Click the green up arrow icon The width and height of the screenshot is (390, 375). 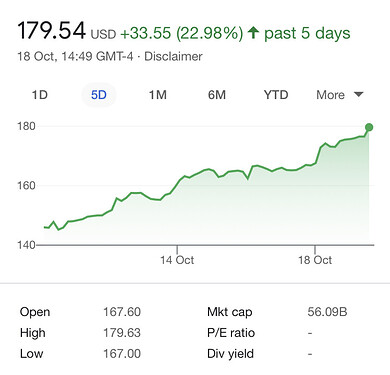tap(253, 33)
